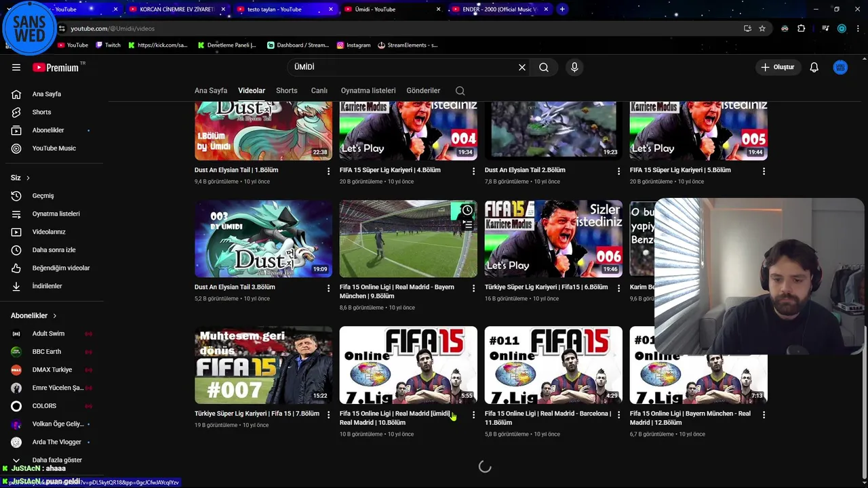Open options for Real Madrid 10.Bölüm video

474,415
